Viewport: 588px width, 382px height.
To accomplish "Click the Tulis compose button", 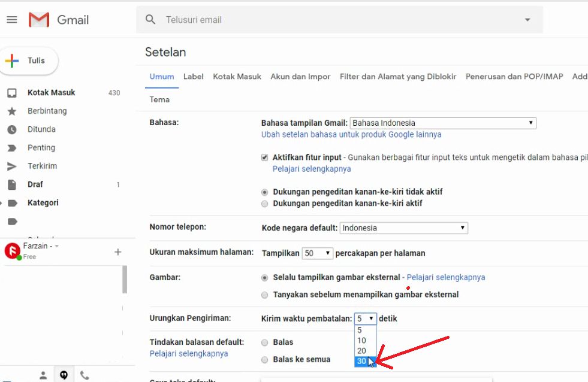I will pyautogui.click(x=29, y=60).
